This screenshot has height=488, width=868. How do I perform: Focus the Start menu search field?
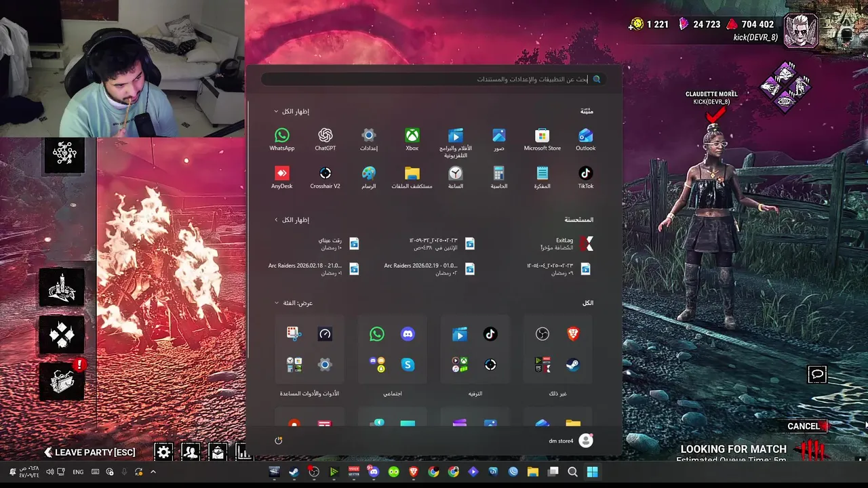433,79
